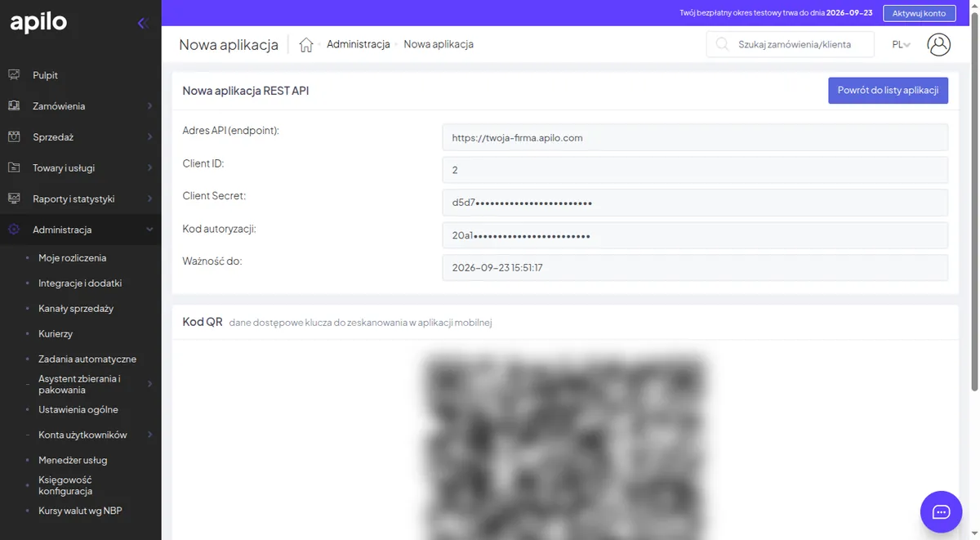Expand the Towary i usługi arrow
Viewport: 980px width, 540px height.
coord(149,168)
